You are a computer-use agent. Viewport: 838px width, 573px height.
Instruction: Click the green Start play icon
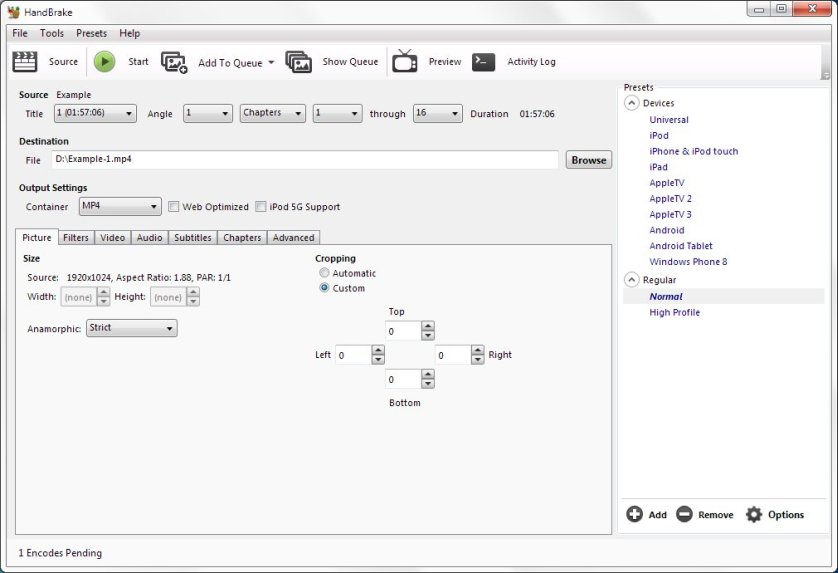coord(104,61)
